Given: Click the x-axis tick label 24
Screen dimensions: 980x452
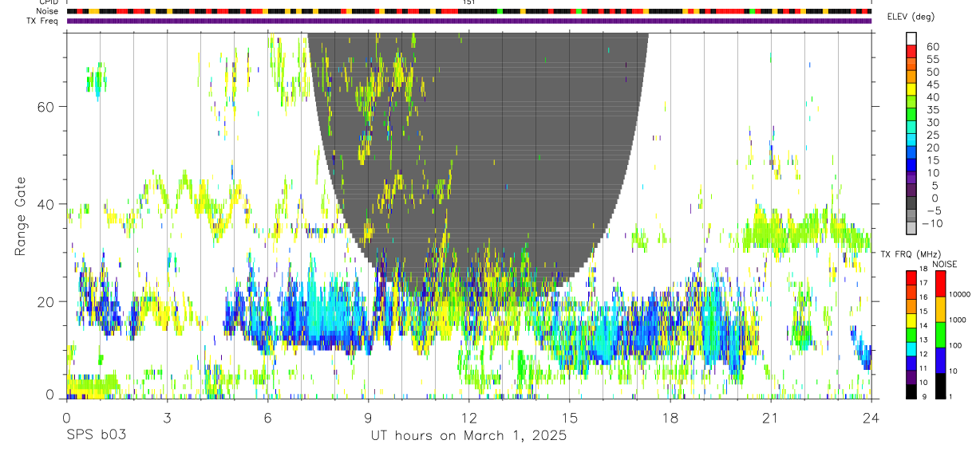Looking at the screenshot, I should (x=871, y=418).
